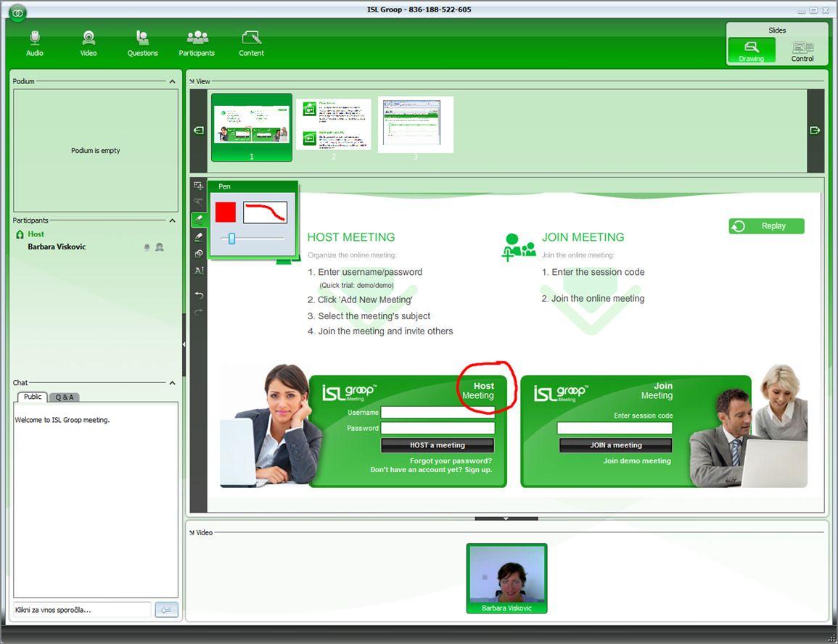Click the redo arrow in the drawing toolbar
Viewport: 838px width, 644px height.
tap(199, 313)
